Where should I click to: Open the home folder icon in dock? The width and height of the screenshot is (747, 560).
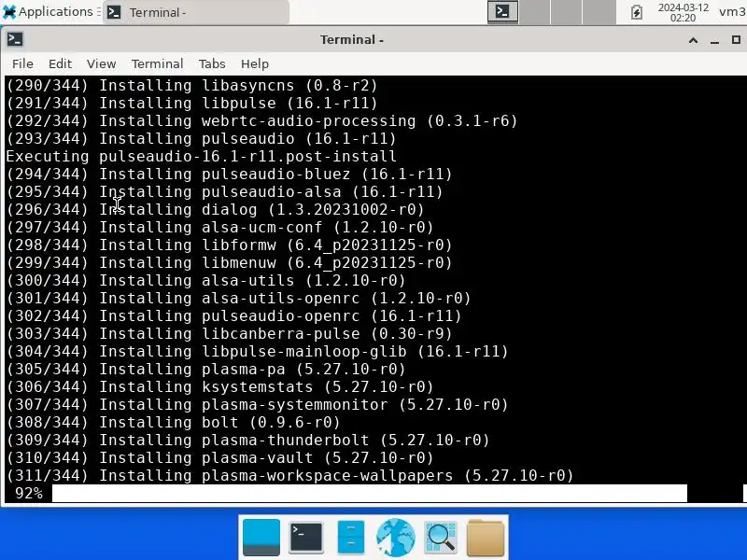[485, 538]
